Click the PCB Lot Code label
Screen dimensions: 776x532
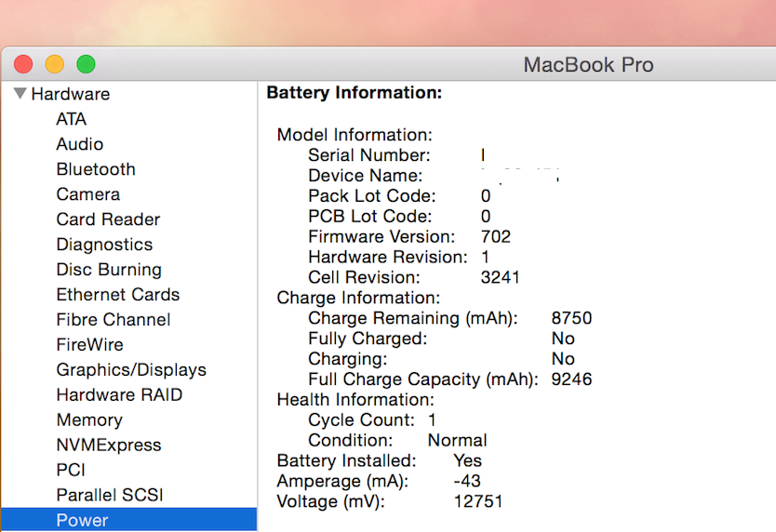click(369, 216)
